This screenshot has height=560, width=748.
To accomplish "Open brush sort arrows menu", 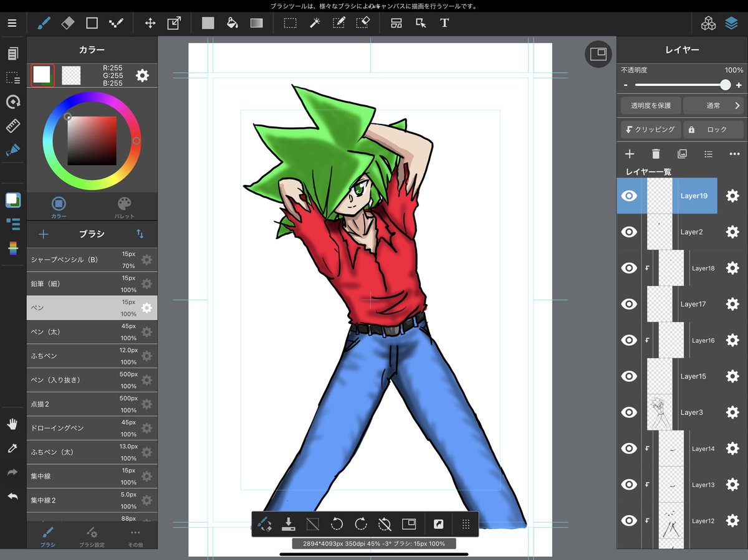I will (140, 234).
